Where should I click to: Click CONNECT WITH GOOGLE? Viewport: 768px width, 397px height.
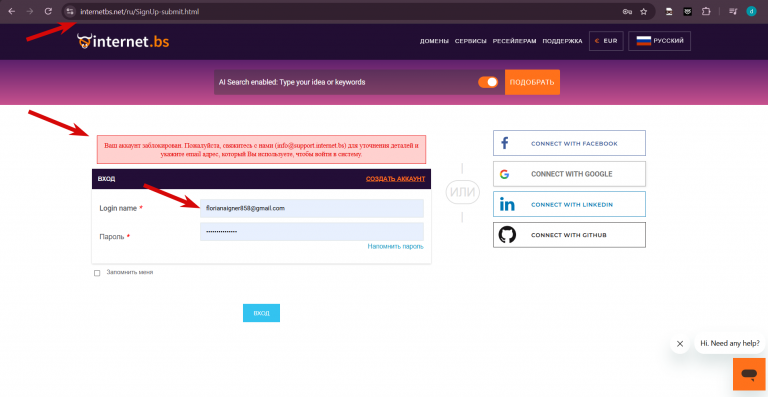pyautogui.click(x=569, y=174)
